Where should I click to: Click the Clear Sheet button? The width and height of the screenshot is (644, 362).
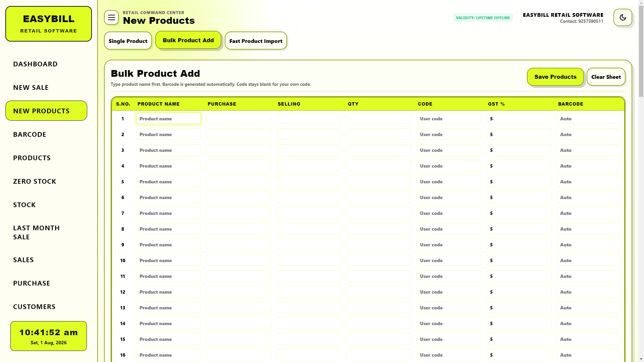[606, 77]
